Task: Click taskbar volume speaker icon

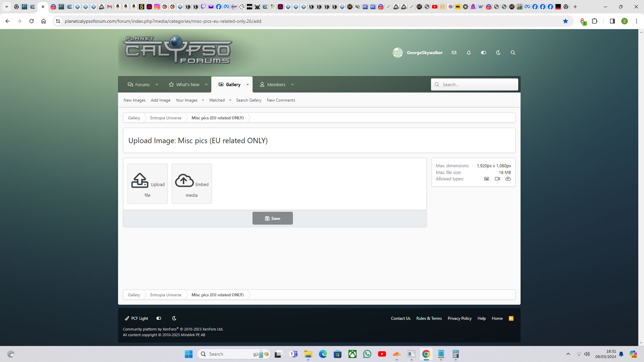Action: click(x=587, y=354)
